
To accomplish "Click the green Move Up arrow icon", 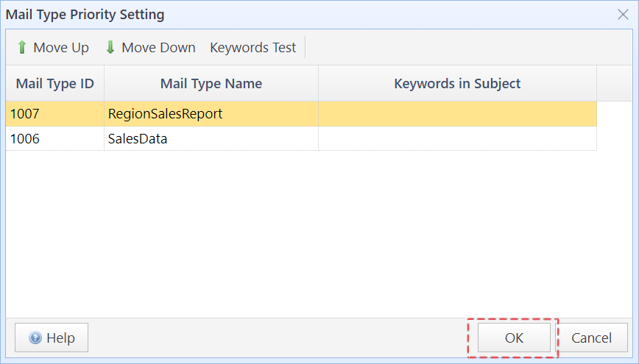I will [x=21, y=48].
